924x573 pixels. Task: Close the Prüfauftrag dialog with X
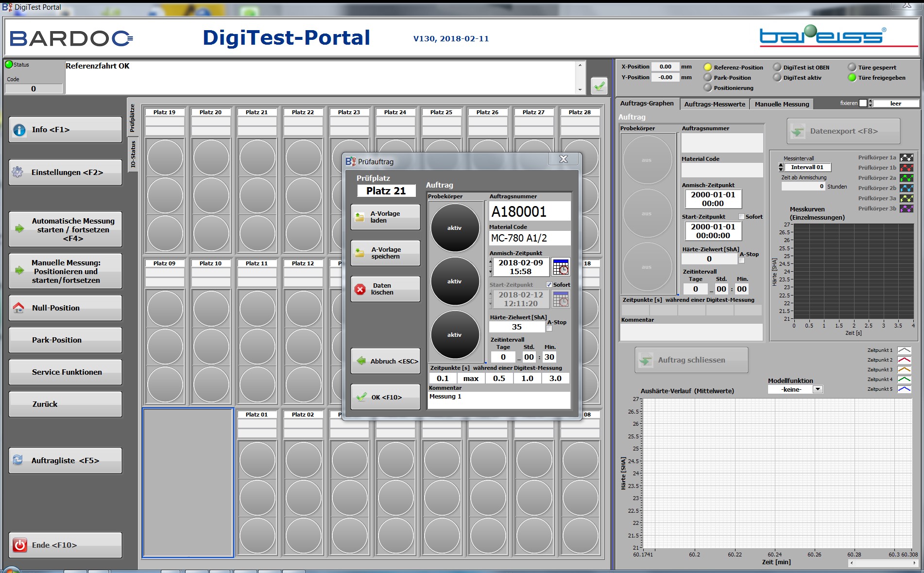point(563,159)
